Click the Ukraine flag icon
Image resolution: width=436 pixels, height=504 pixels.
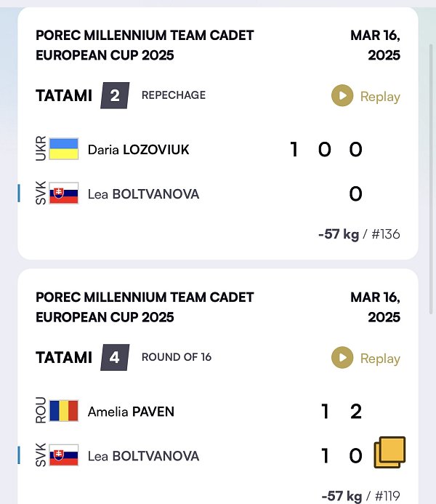coord(64,149)
